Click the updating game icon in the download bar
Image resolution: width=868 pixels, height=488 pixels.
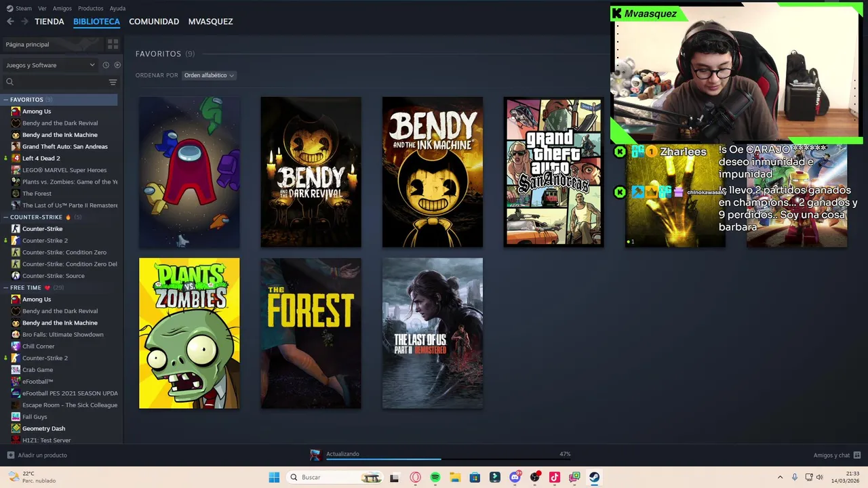(315, 455)
